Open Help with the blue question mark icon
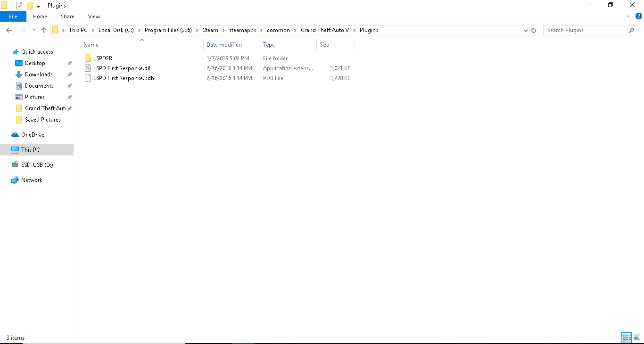 pyautogui.click(x=639, y=16)
